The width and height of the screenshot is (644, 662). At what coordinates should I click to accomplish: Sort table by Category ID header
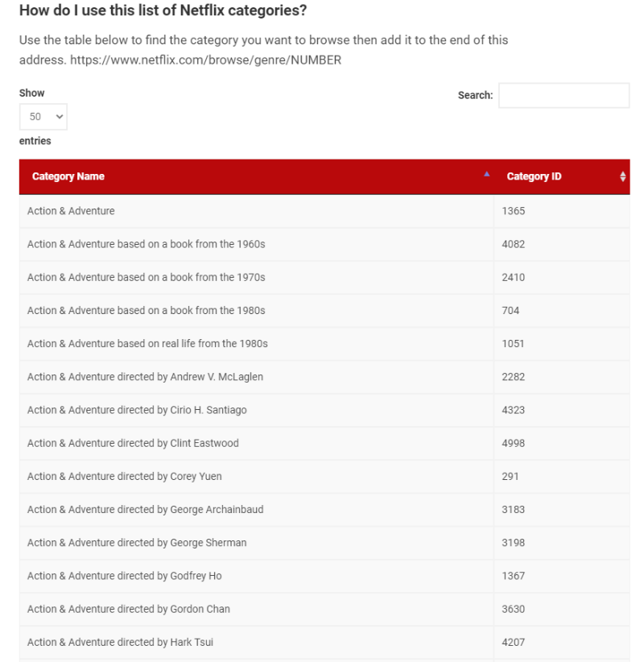tap(534, 177)
